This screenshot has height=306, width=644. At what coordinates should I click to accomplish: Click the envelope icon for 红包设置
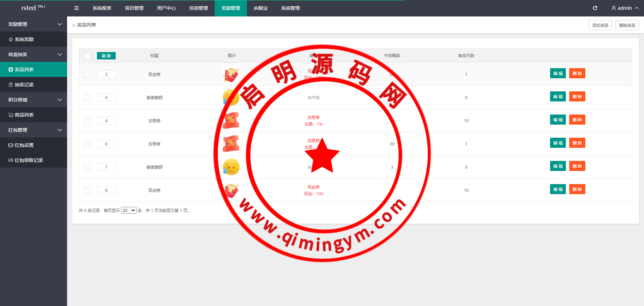tap(11, 145)
